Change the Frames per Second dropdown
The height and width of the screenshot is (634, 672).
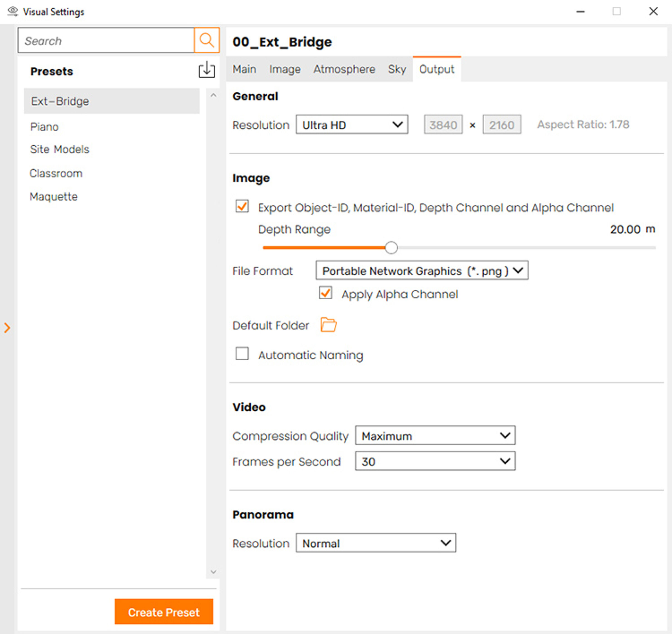(435, 461)
